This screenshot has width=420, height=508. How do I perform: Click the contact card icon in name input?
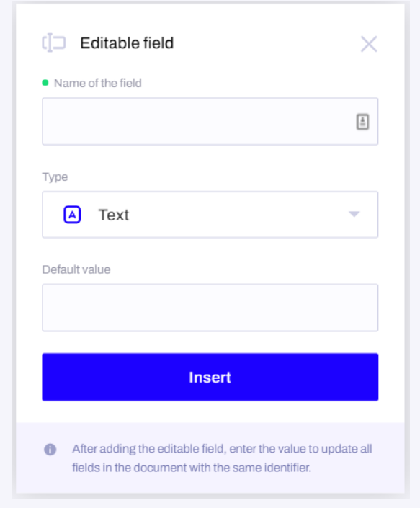(362, 122)
